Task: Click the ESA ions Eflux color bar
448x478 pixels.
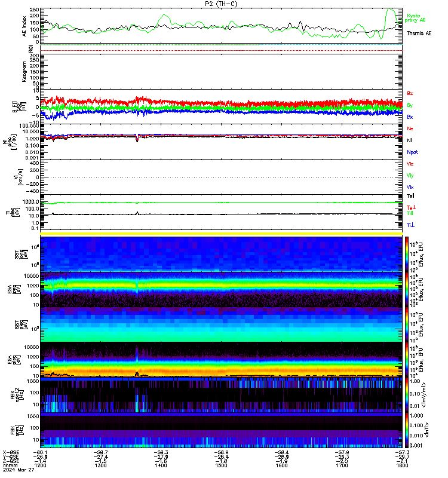Action: tap(407, 289)
